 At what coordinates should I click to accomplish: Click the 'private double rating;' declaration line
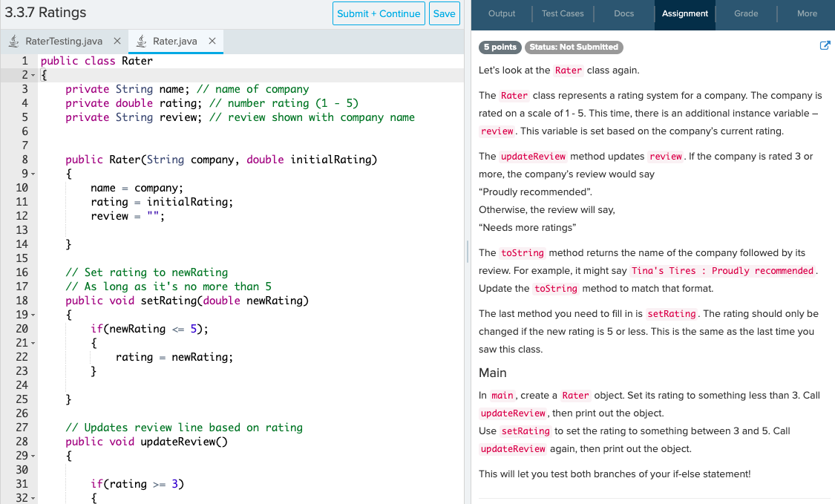pyautogui.click(x=212, y=103)
